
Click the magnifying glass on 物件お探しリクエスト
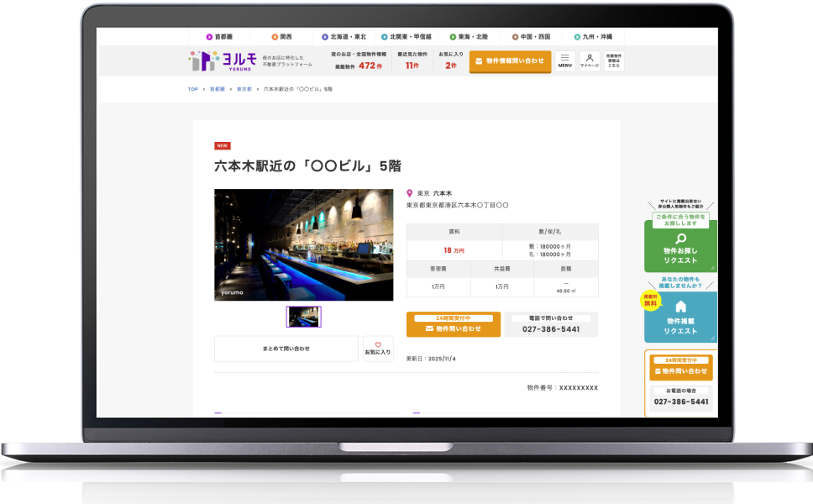coord(681,240)
